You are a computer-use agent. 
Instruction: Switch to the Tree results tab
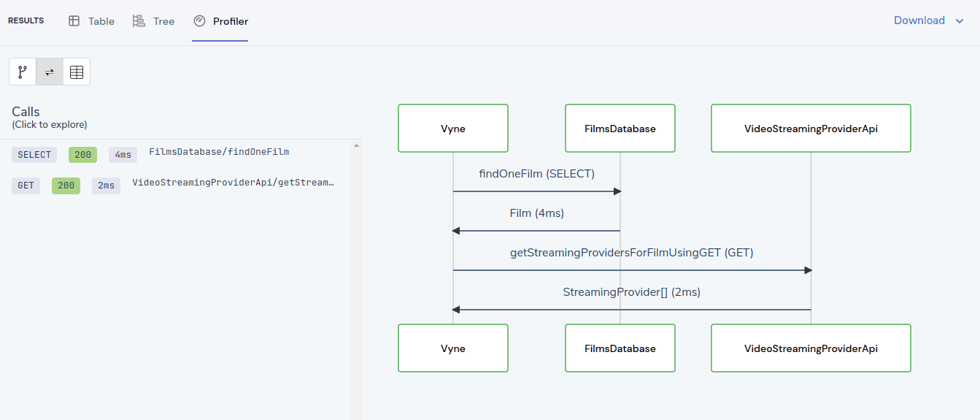coord(153,21)
